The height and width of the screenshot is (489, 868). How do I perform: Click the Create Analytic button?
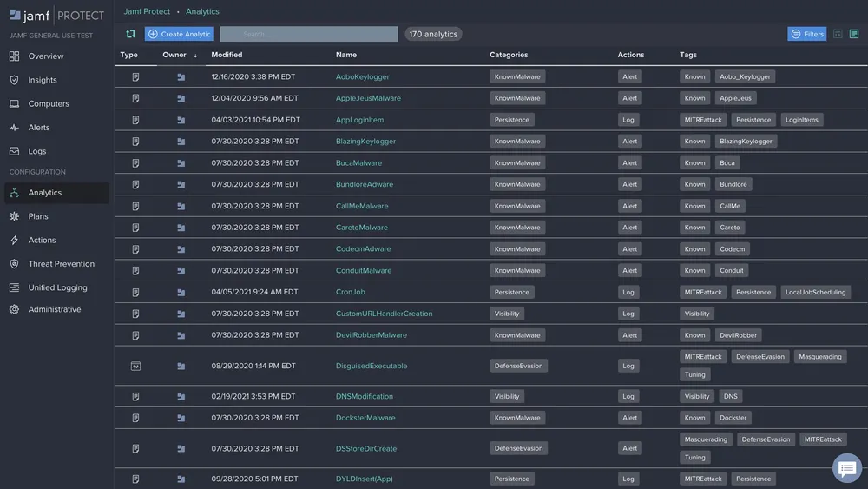click(179, 34)
